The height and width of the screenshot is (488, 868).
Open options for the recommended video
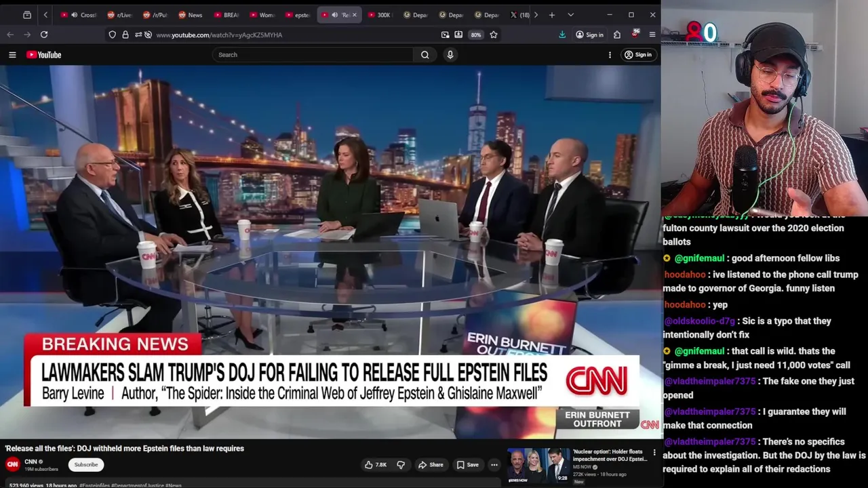point(654,452)
